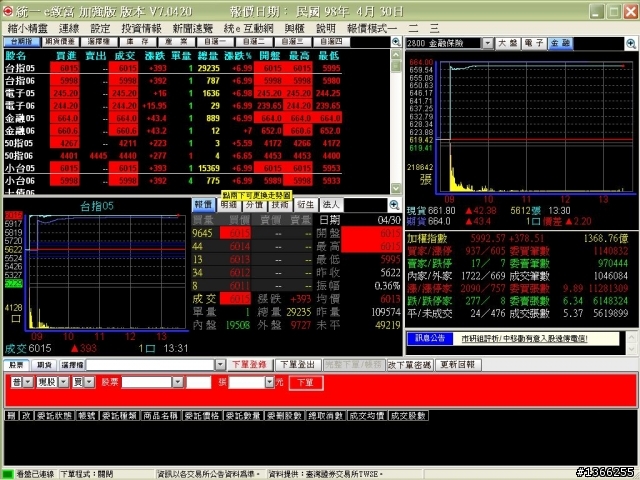Click the 委託狀態 column header
640x480 pixels.
coord(54,416)
